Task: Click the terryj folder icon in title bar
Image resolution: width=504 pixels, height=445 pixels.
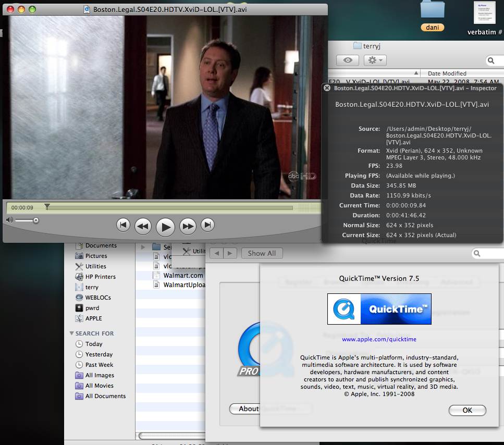Action: click(x=357, y=46)
